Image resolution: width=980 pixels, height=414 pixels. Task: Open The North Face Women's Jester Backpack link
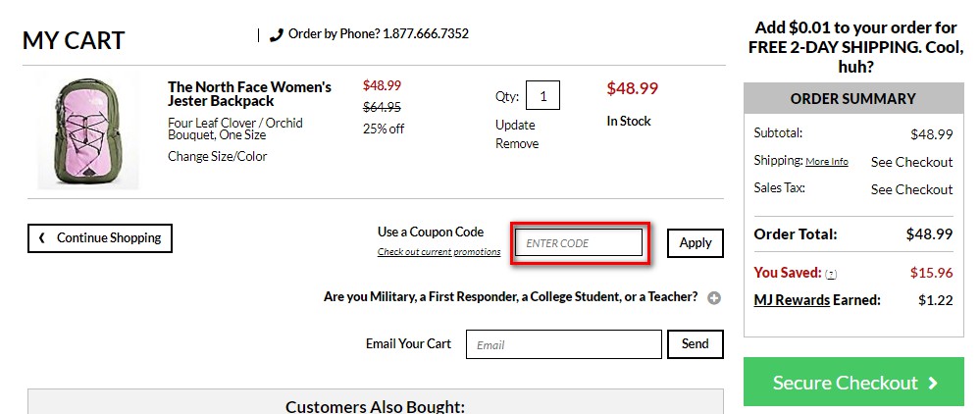coord(249,93)
